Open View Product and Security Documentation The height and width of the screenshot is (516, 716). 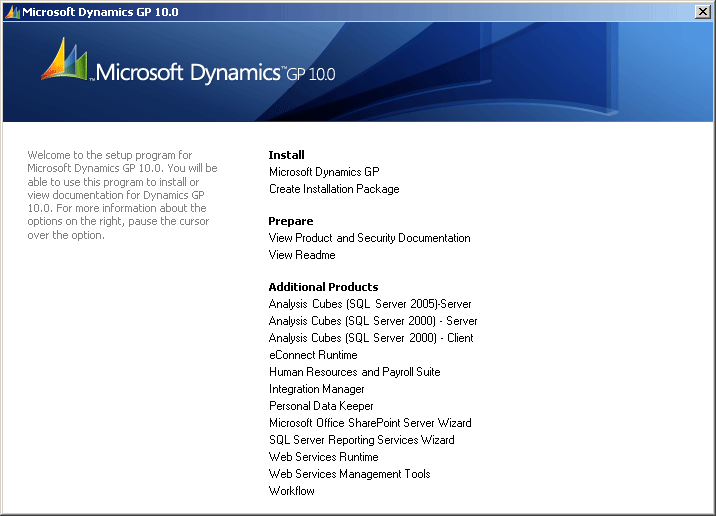click(369, 238)
